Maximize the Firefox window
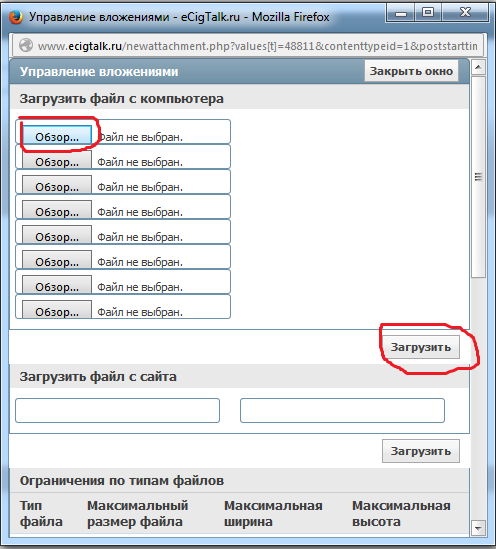This screenshot has width=496, height=549. 428,13
